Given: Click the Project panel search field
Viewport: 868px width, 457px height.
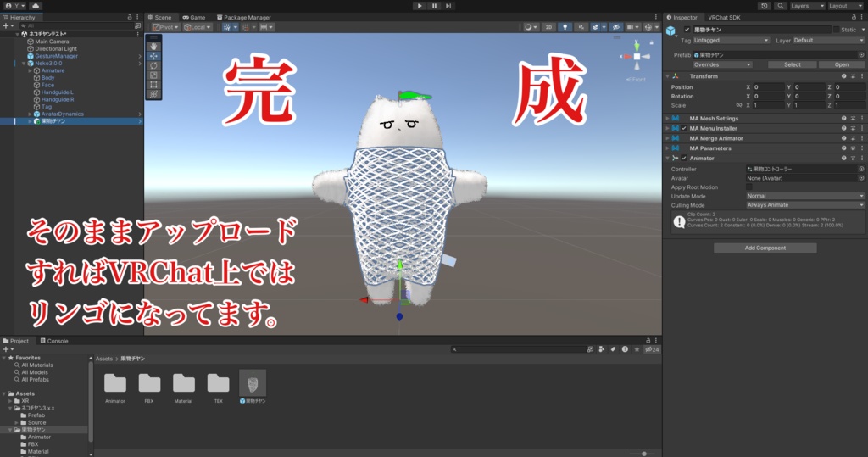Looking at the screenshot, I should point(518,349).
